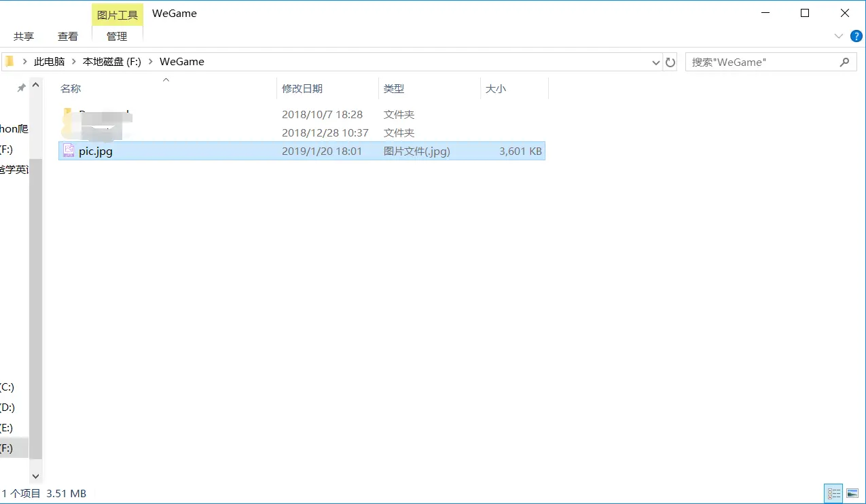The width and height of the screenshot is (866, 504).
Task: Switch to large thumbnails view icon in status bar
Action: pos(852,493)
